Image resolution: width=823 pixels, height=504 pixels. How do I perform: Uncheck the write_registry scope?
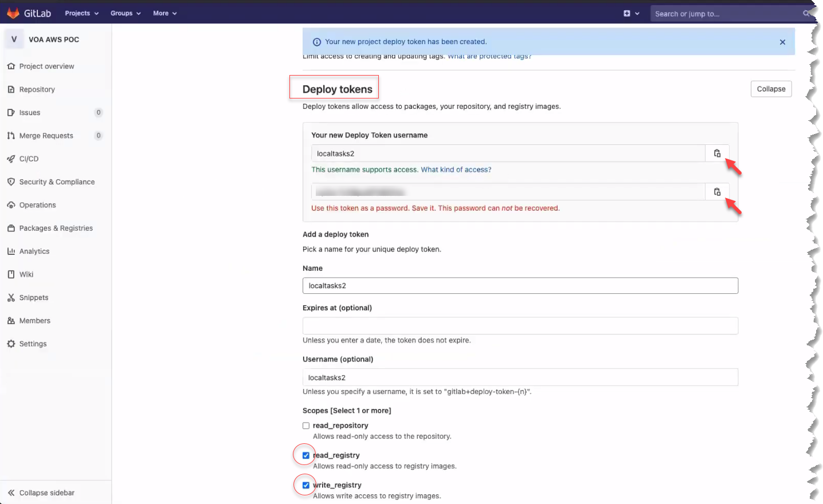306,485
